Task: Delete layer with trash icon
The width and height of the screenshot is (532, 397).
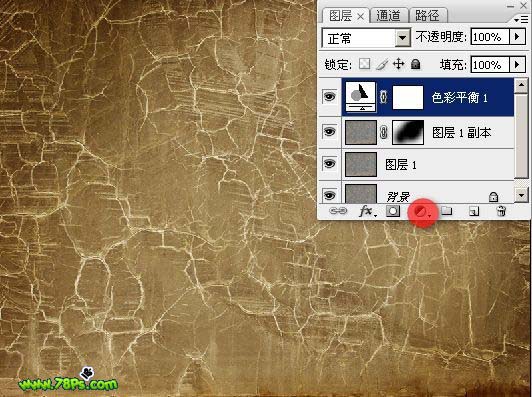Action: pos(501,211)
